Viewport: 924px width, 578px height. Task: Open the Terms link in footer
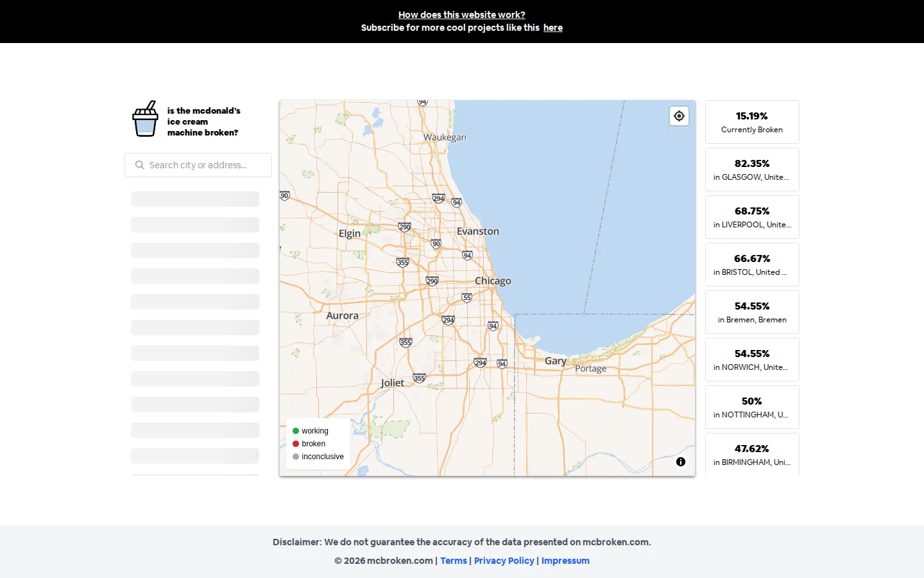tap(454, 561)
